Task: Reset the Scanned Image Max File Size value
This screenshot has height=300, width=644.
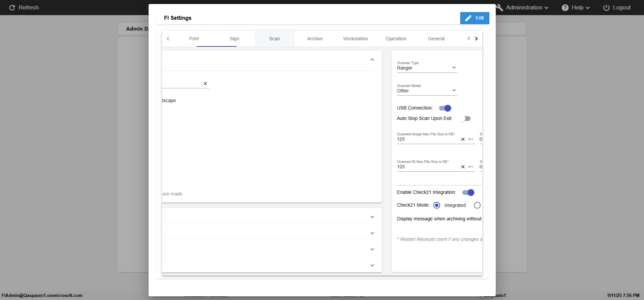Action: click(471, 139)
